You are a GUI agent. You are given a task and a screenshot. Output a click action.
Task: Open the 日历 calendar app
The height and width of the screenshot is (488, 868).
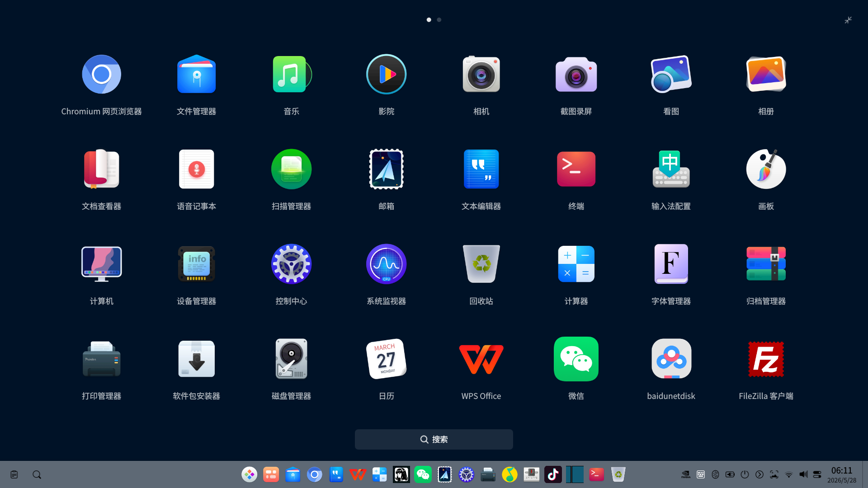click(387, 359)
